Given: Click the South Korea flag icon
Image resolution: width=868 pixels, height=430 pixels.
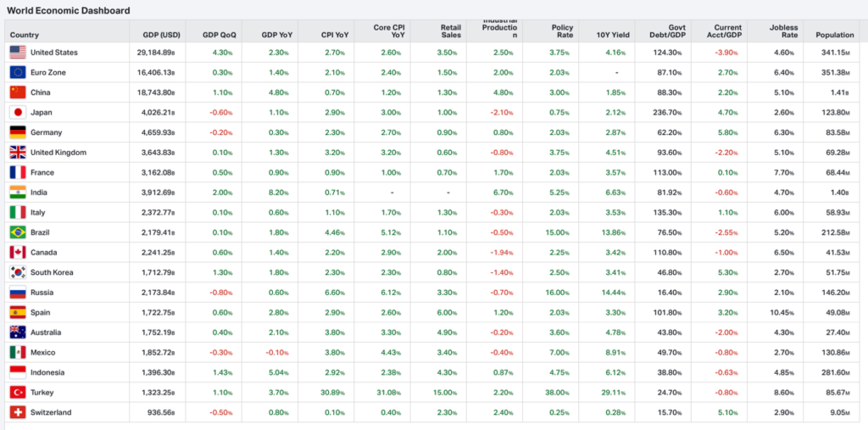Looking at the screenshot, I should [x=17, y=272].
